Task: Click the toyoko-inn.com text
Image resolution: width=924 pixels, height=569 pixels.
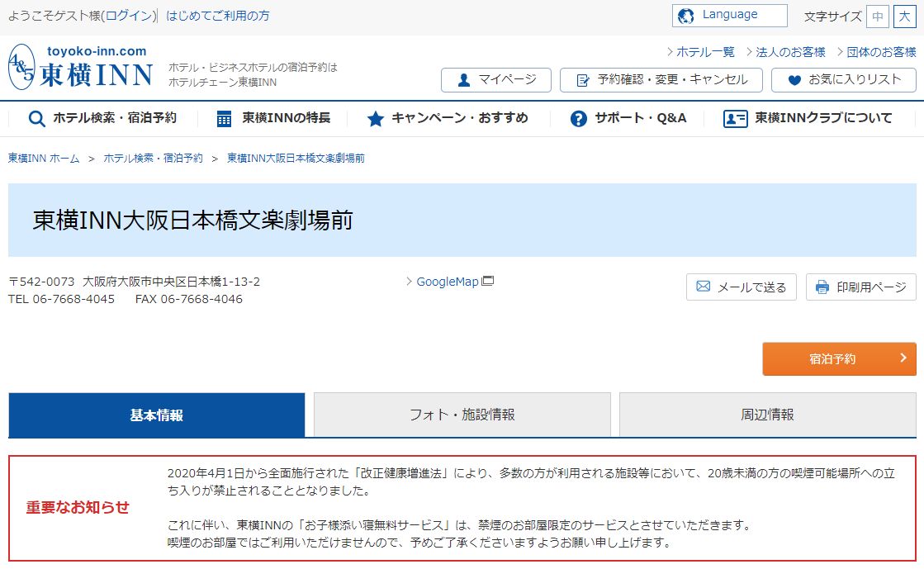Action: click(x=97, y=51)
